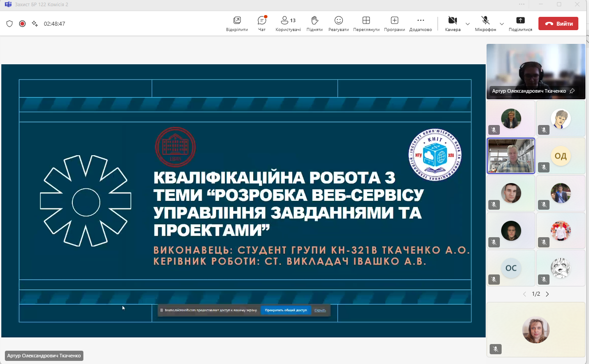Expand the microphone options dropdown arrow

[x=502, y=23]
